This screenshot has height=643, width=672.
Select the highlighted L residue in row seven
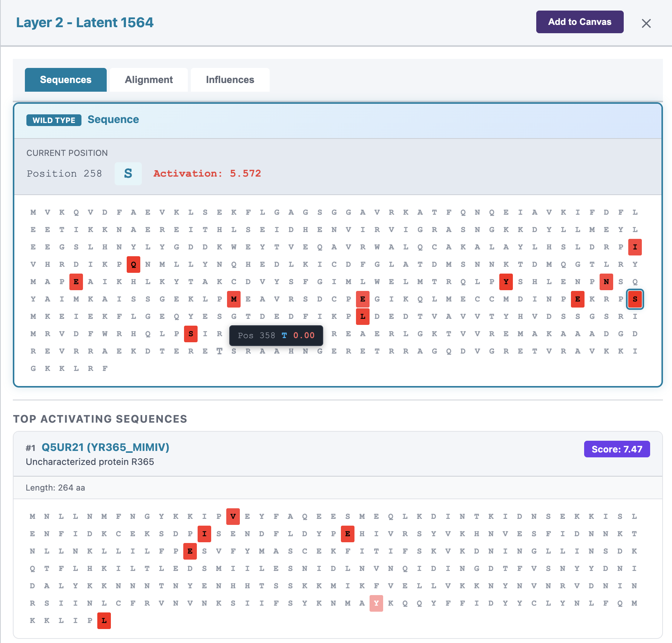click(x=362, y=317)
